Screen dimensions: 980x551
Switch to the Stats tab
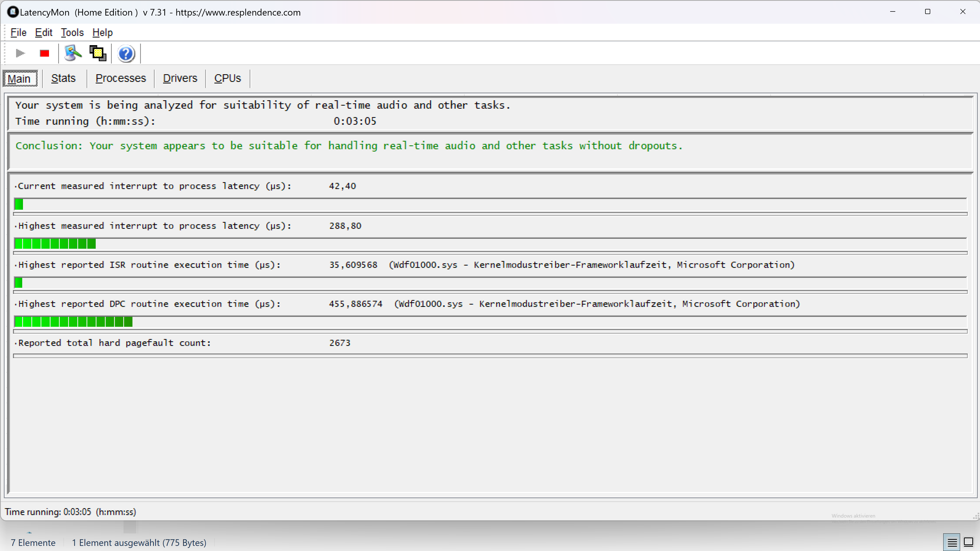(x=64, y=78)
